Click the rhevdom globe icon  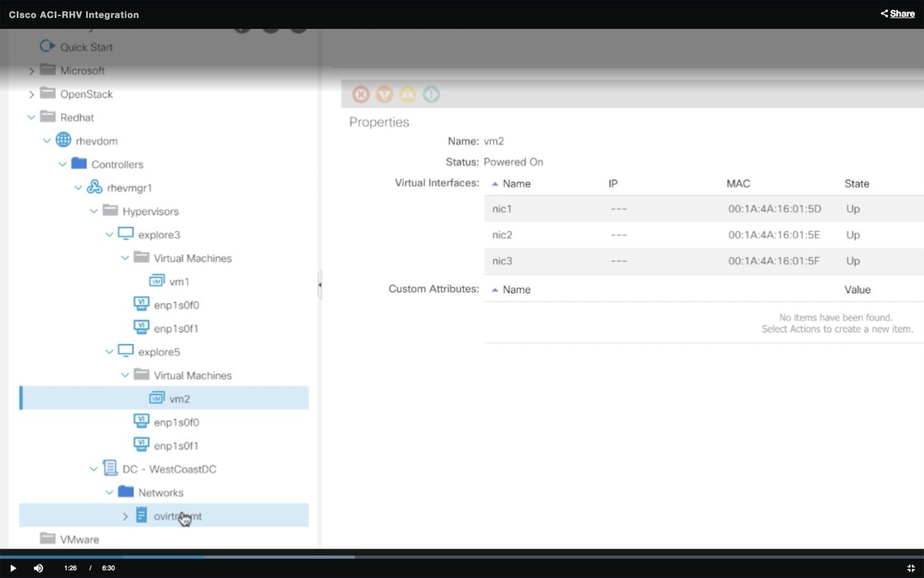tap(63, 140)
